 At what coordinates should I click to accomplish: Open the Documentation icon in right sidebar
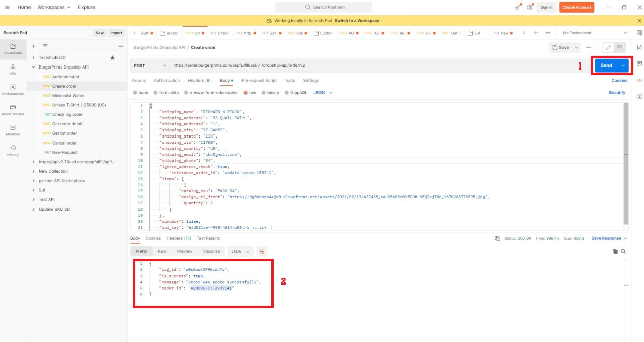639,47
